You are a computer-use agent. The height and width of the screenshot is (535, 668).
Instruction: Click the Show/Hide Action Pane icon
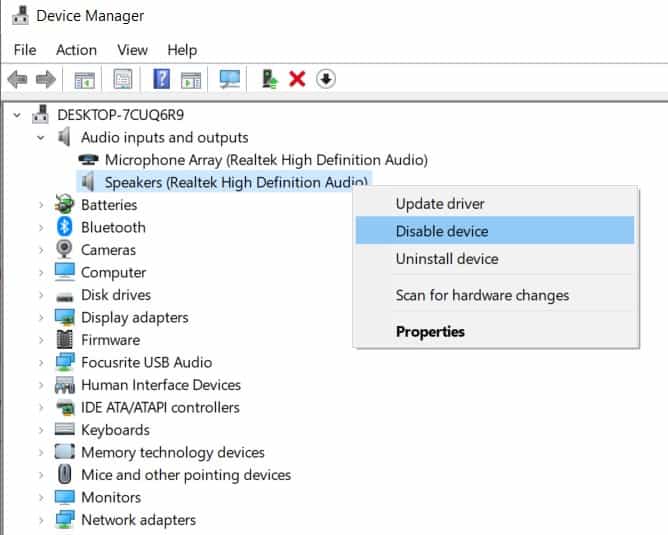(190, 80)
